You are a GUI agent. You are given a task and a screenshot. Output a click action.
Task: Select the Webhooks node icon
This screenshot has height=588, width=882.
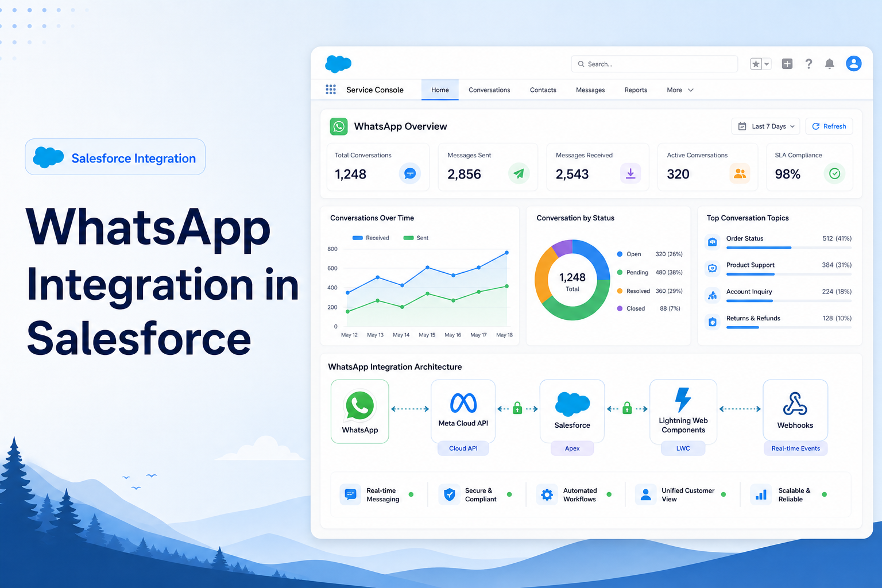click(x=795, y=404)
